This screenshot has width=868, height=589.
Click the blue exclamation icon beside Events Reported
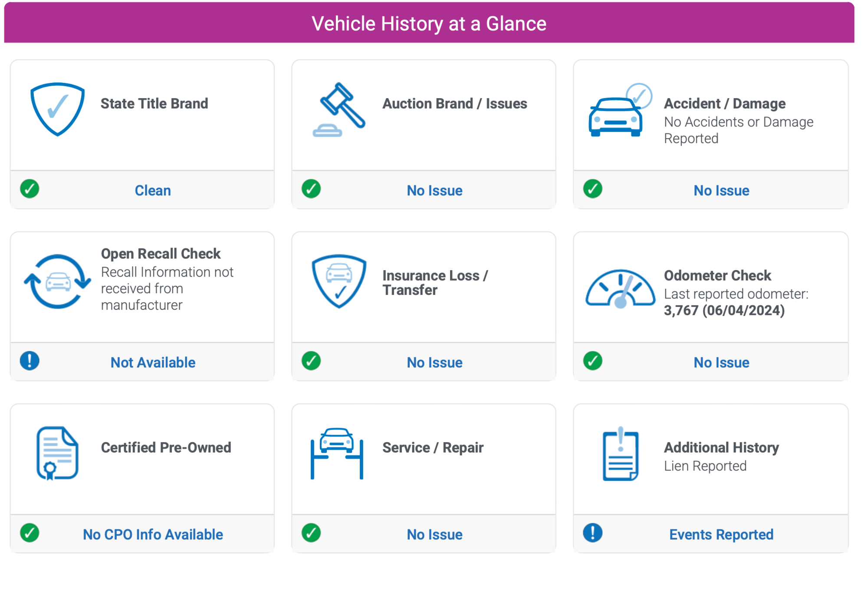(x=592, y=533)
